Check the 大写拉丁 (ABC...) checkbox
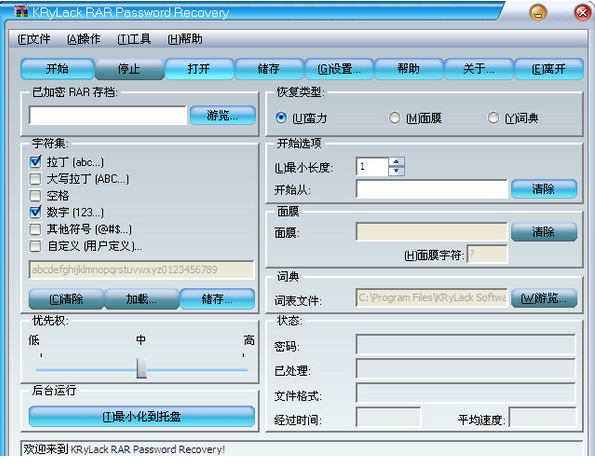The height and width of the screenshot is (474, 595). point(35,179)
